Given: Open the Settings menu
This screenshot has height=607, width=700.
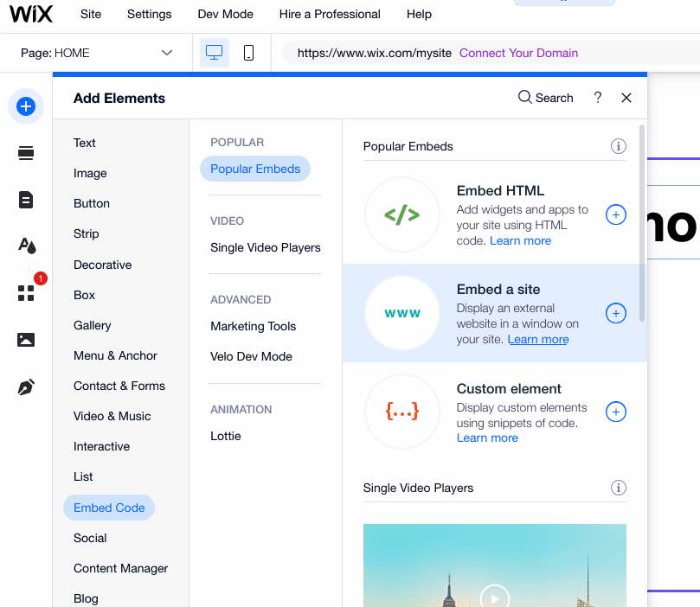Looking at the screenshot, I should coord(149,15).
